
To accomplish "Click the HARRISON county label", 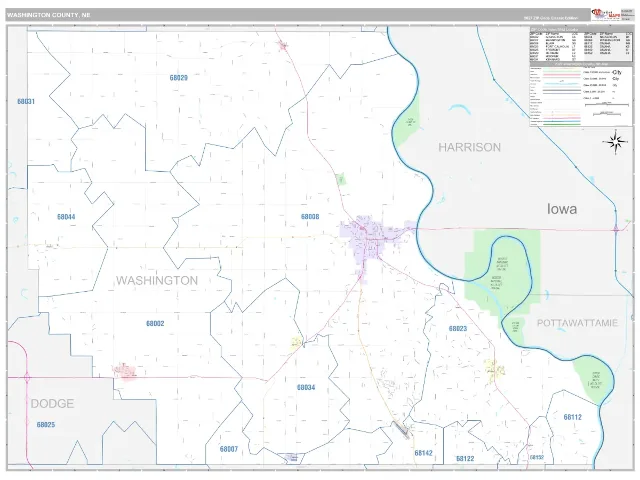I will click(x=469, y=147).
